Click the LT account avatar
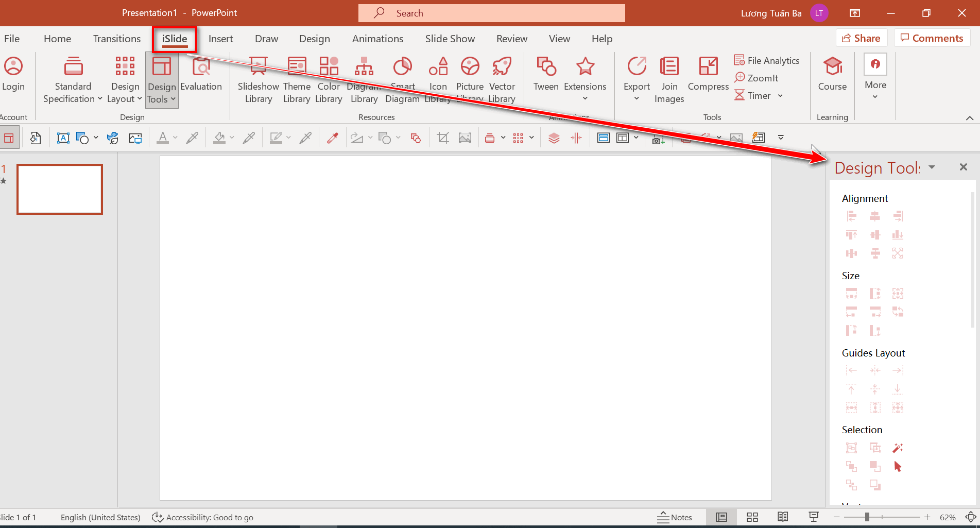Screen dimensions: 980x528 [819, 13]
